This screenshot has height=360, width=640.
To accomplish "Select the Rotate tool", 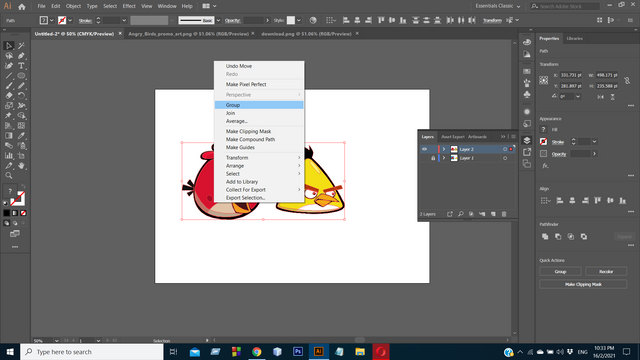I will (21, 96).
